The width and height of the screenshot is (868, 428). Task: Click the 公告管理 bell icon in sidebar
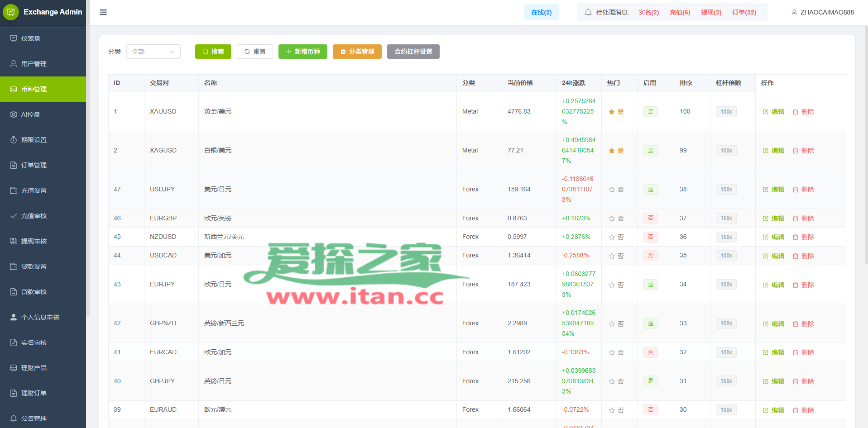(14, 418)
